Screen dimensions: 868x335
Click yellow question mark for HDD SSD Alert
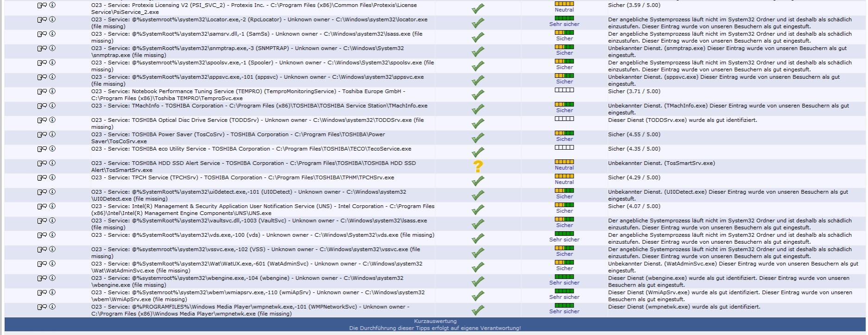(x=478, y=166)
